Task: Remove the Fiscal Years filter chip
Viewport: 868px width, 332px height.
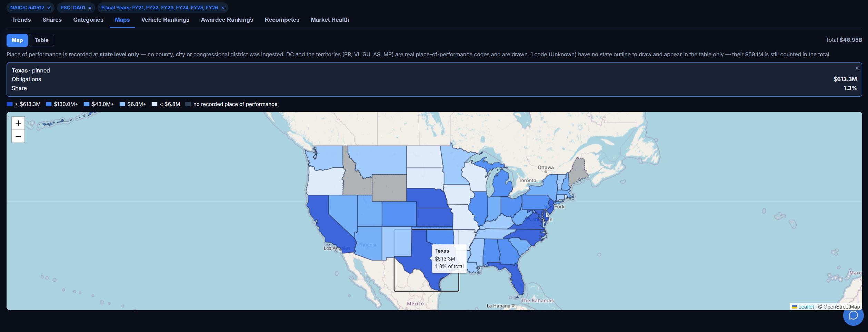Action: (x=223, y=8)
